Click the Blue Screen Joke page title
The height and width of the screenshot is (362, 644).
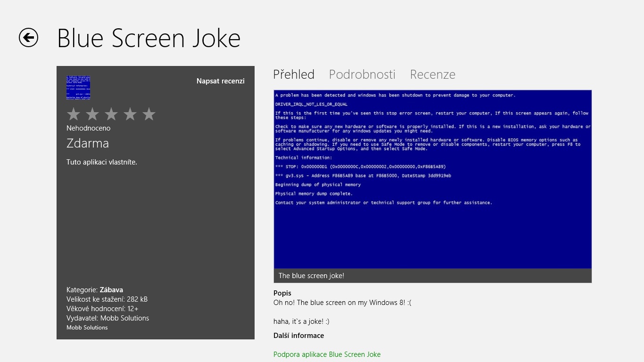click(149, 39)
